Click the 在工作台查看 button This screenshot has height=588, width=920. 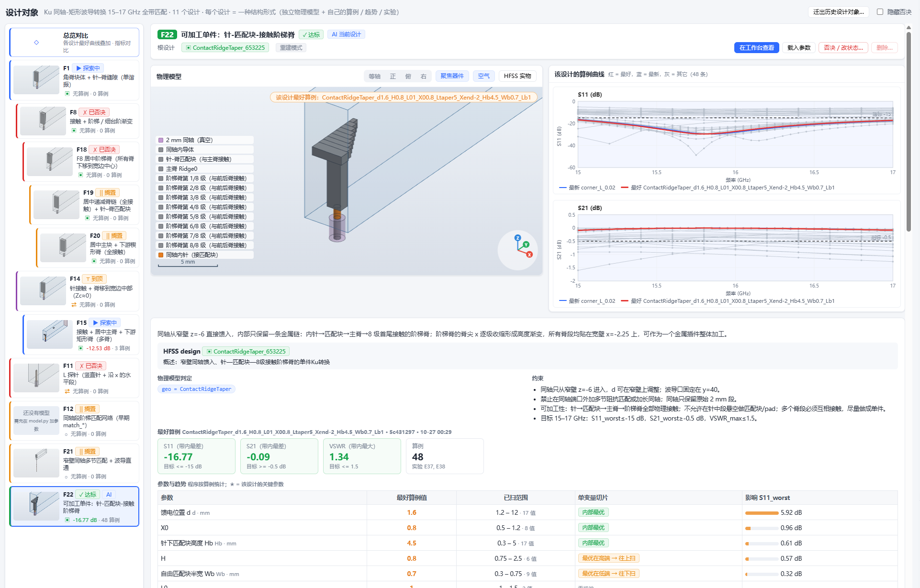(756, 48)
